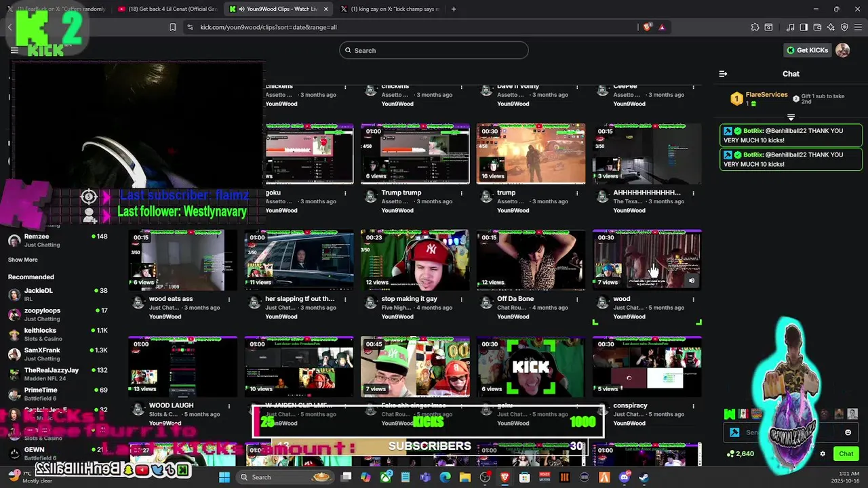Play the goku clip thumbnail
Screen dimensions: 868x488
point(309,154)
